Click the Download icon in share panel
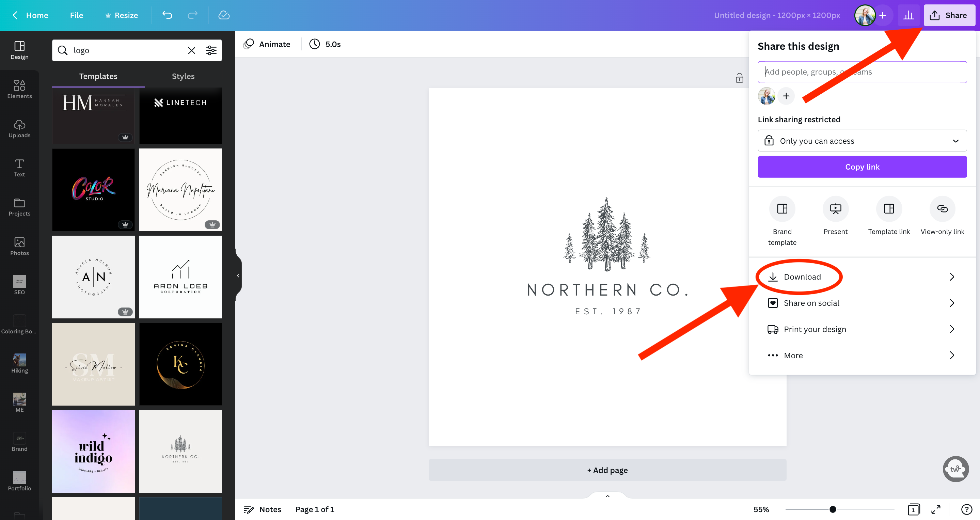 click(773, 277)
